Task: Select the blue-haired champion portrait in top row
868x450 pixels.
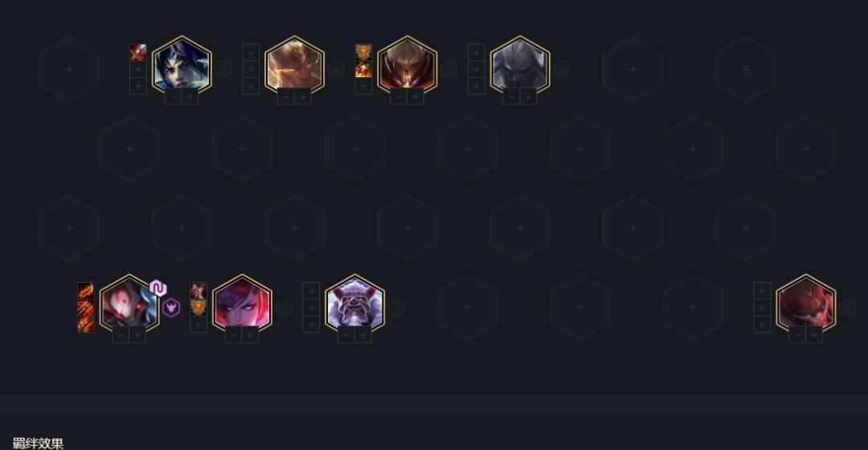Action: click(182, 63)
